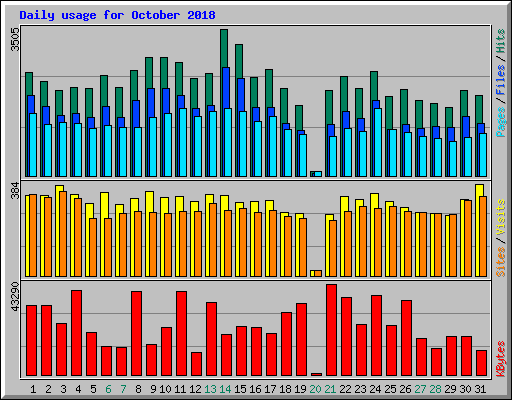Image resolution: width=512 pixels, height=400 pixels.
Task: Click the yellow Visits bar for day 3
Action: 58,231
